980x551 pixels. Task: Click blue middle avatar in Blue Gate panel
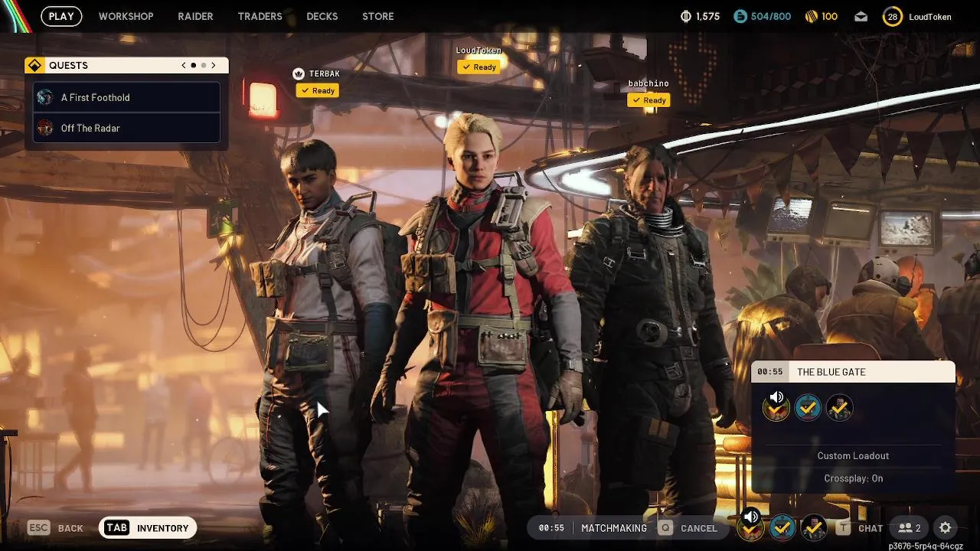808,408
